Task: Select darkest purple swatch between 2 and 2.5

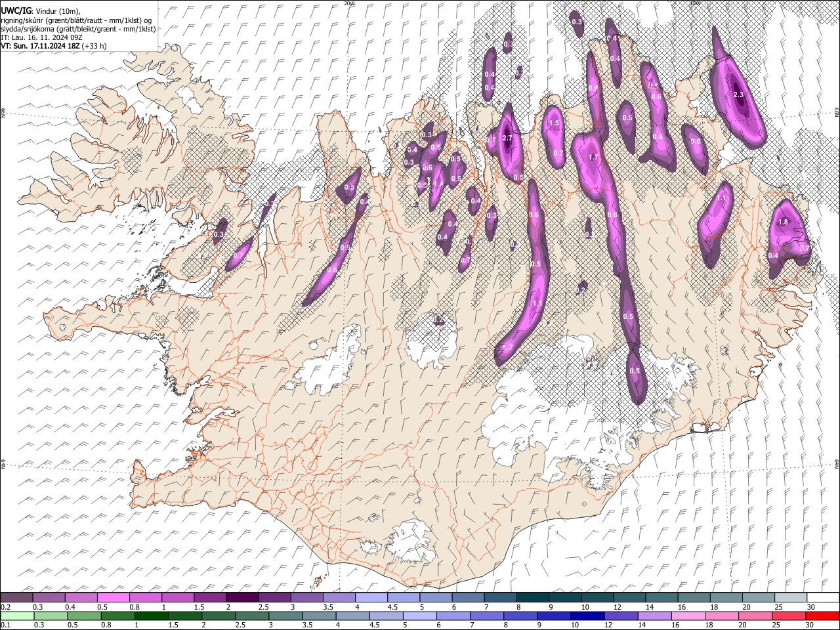Action: (242, 597)
